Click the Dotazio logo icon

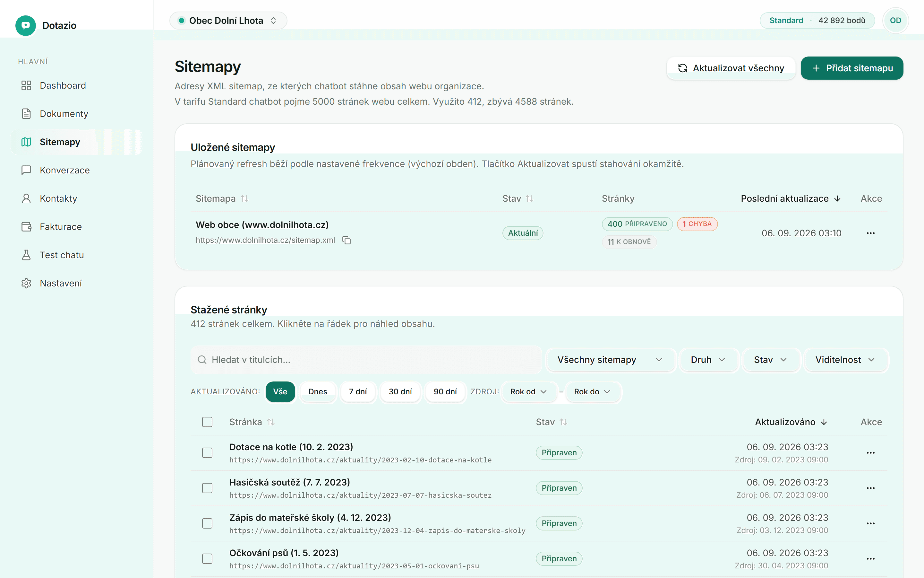26,25
